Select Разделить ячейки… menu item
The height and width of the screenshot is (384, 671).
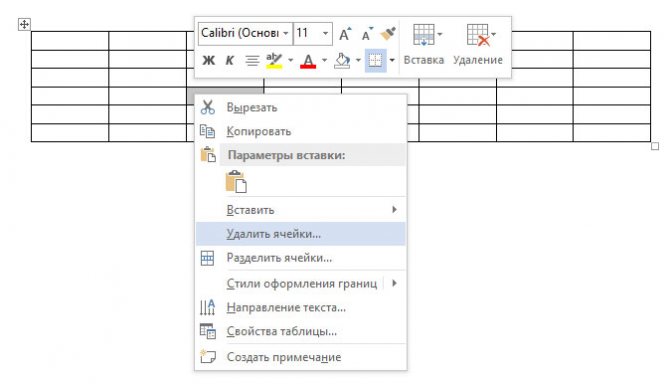(x=300, y=258)
